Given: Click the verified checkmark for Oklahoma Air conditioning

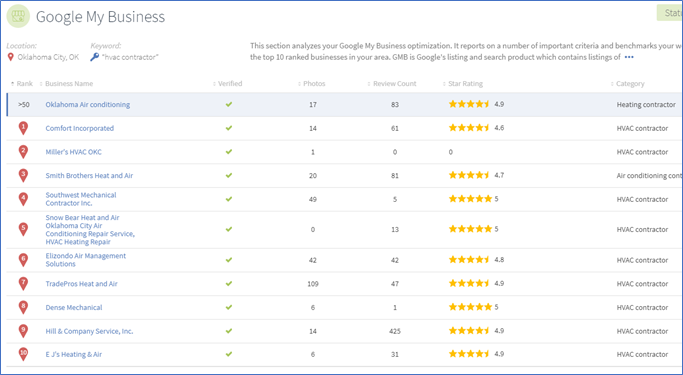Looking at the screenshot, I should pyautogui.click(x=229, y=105).
